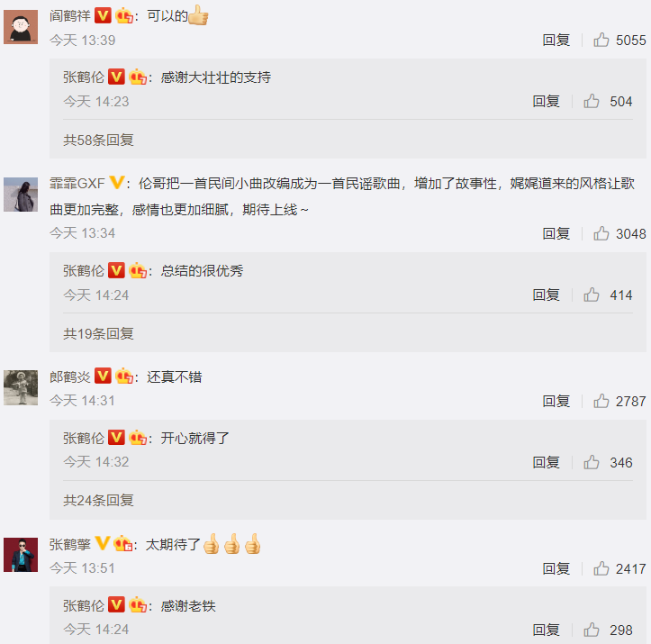Viewport: 651px width, 644px height.
Task: Like 张鹤擎's comment with 2417 likes
Action: click(601, 568)
